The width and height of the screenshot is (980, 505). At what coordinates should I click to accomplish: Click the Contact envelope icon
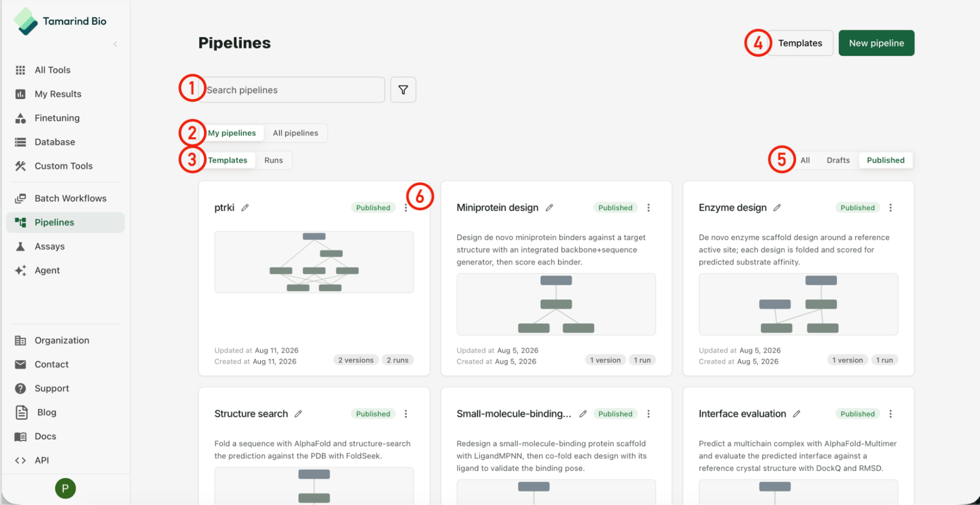click(20, 364)
